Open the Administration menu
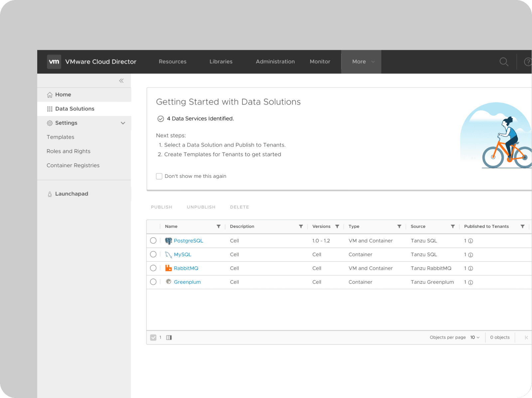The image size is (532, 398). (275, 62)
